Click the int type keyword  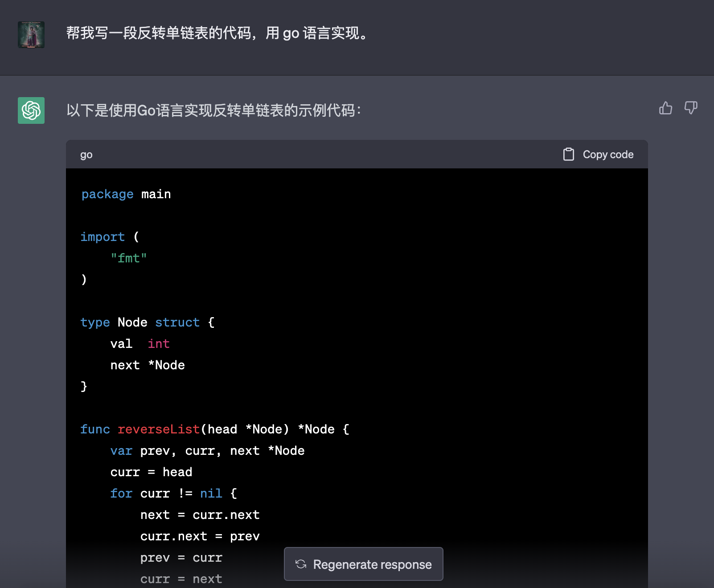pos(159,344)
